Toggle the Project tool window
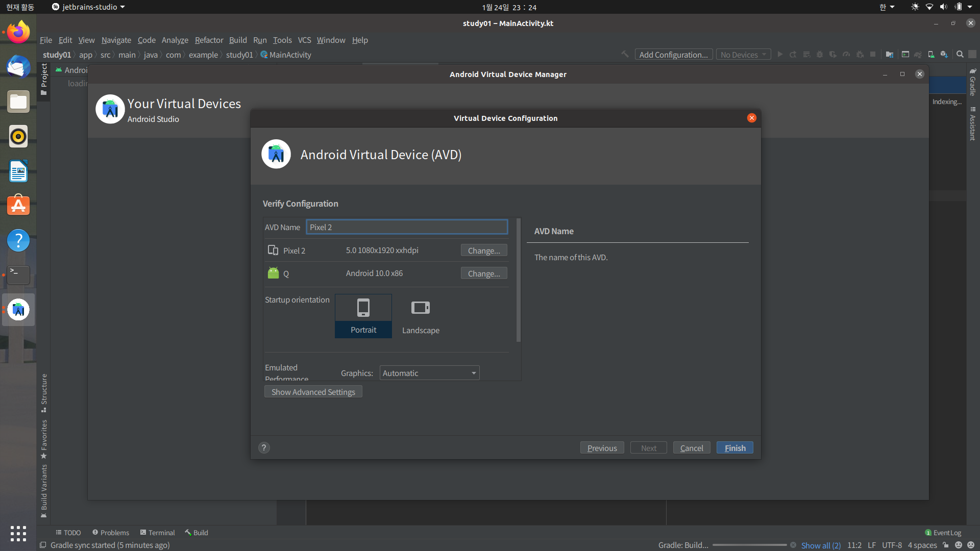The width and height of the screenshot is (980, 551). pos(44,79)
